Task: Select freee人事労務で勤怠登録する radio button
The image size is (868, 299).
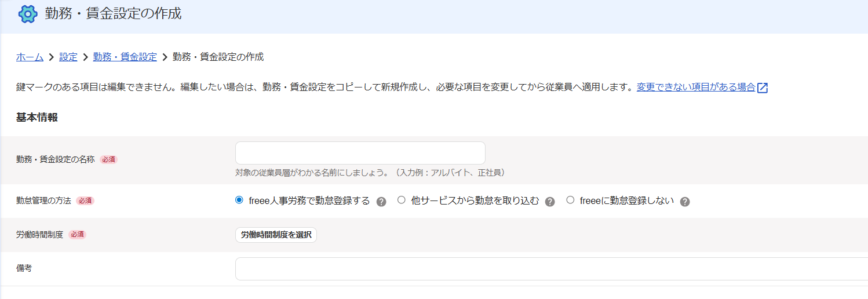Action: 239,200
